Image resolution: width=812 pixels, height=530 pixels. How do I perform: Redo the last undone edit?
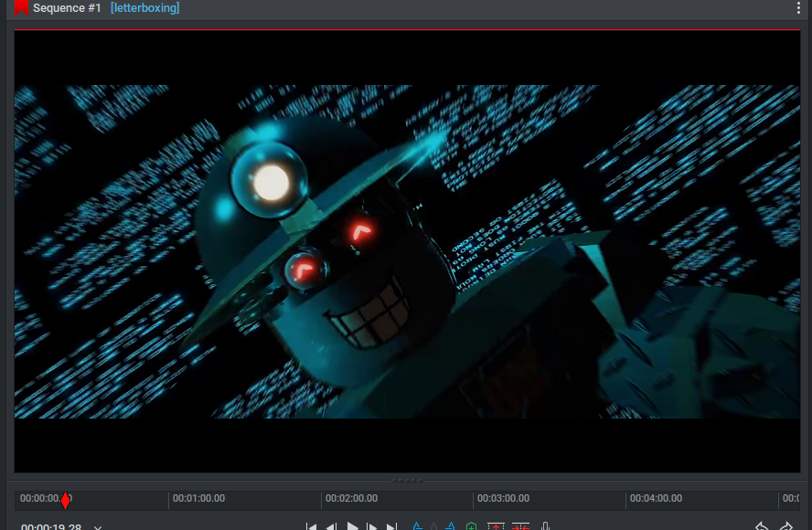click(786, 525)
